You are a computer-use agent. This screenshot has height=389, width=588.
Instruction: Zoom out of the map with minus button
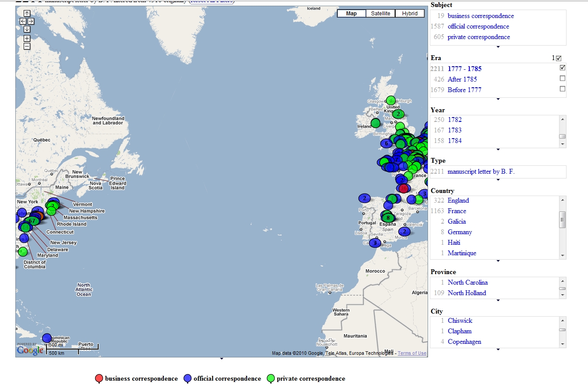pos(27,46)
